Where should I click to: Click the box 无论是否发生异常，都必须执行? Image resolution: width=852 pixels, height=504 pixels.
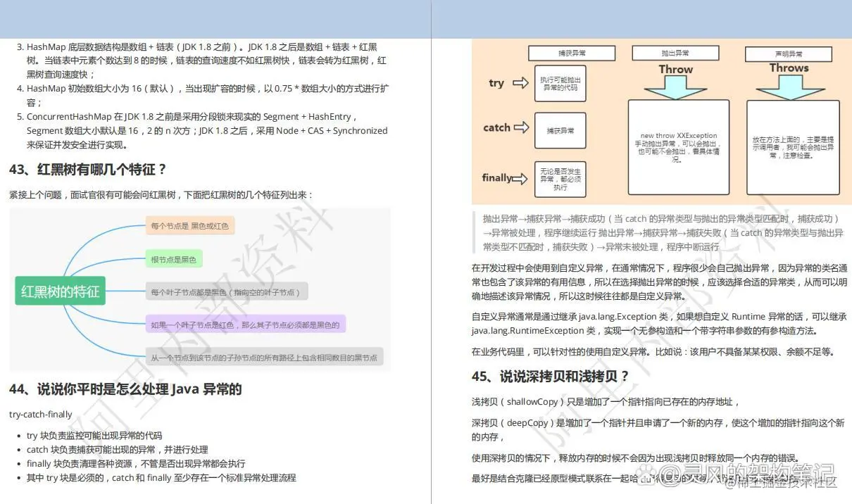pos(560,179)
